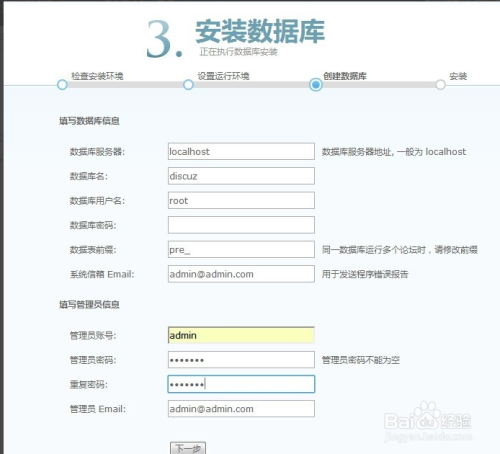Viewport: 500px width, 454px height.
Task: Click the 设置运行环境 step label
Action: click(223, 76)
